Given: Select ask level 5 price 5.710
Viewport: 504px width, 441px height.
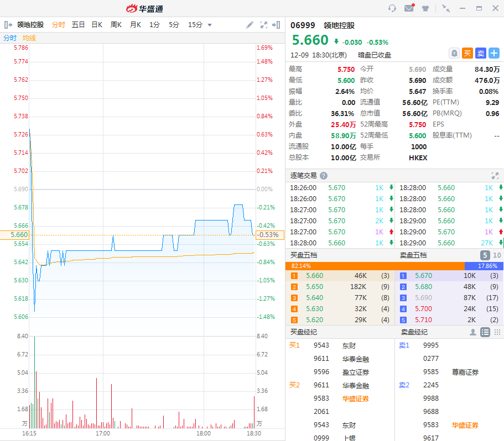Looking at the screenshot, I should coord(424,320).
